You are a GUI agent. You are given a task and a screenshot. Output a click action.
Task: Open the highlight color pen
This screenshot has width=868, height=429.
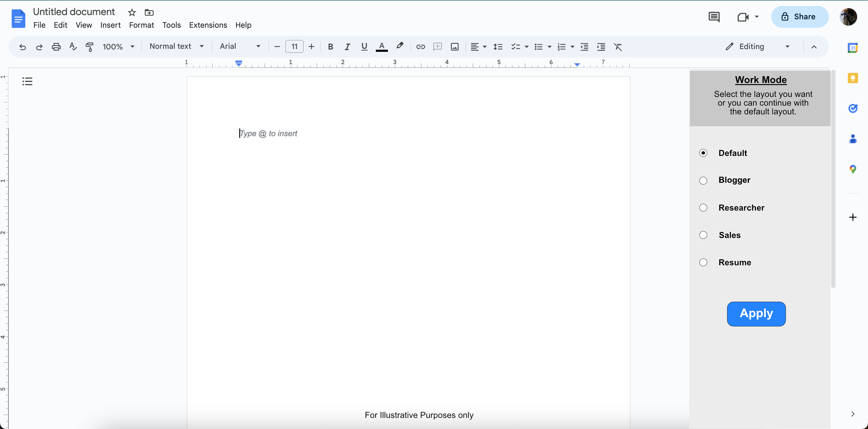point(400,46)
